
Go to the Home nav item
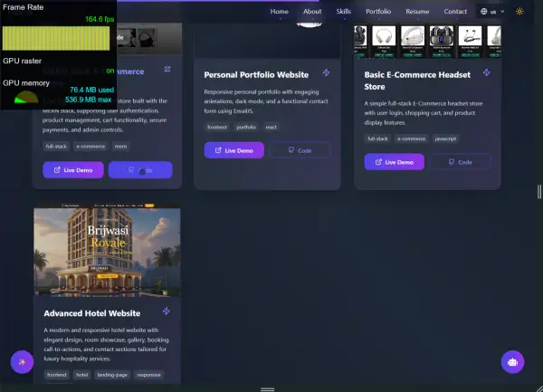coord(280,12)
